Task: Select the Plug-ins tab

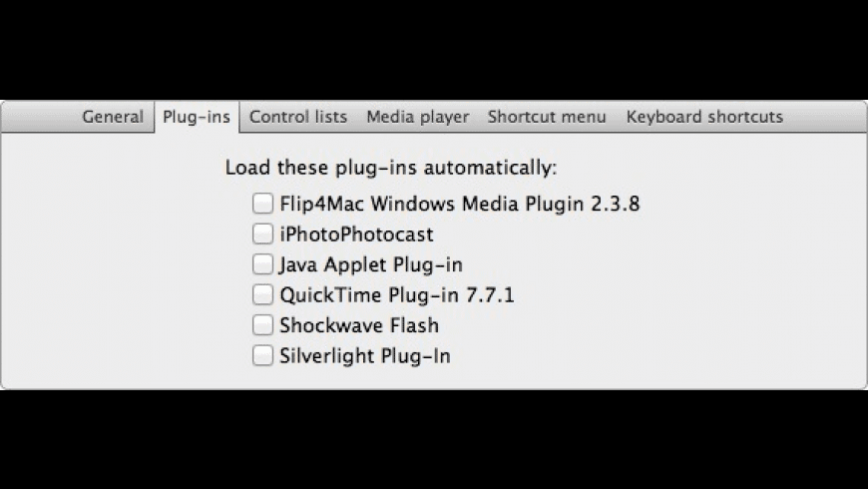Action: point(196,117)
